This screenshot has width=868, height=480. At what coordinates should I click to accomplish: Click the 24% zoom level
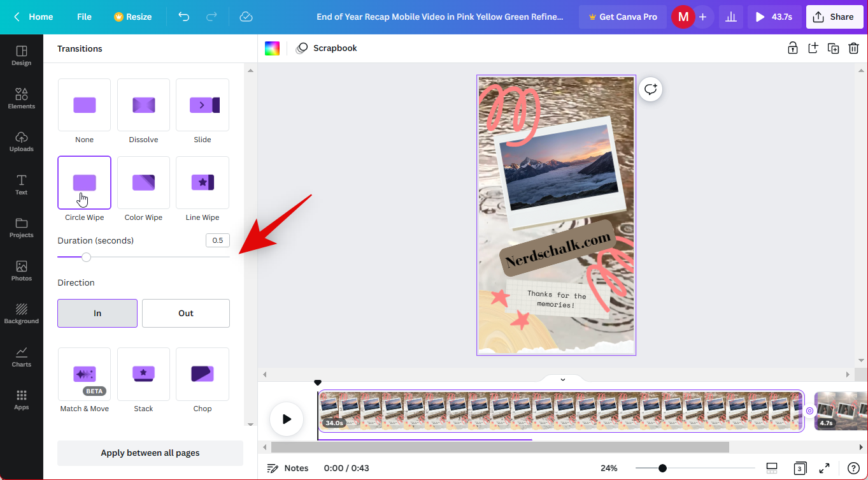[609, 468]
